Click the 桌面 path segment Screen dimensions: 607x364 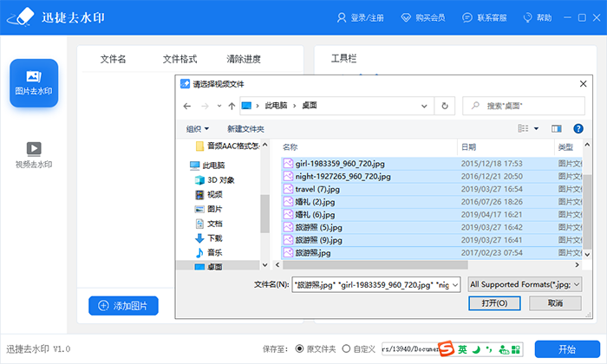click(310, 106)
